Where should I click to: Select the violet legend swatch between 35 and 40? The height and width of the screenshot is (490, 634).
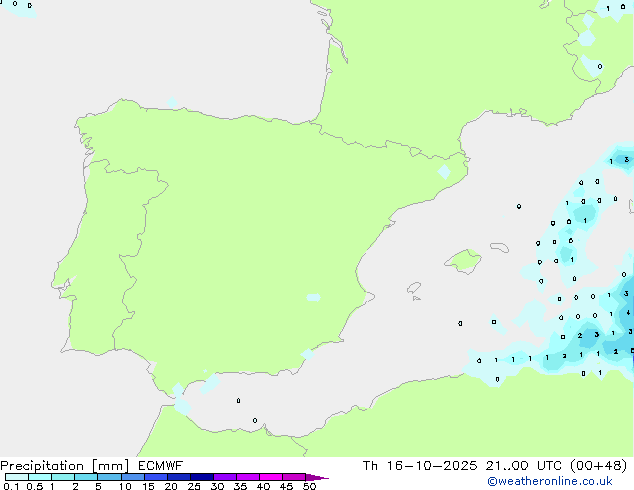248,477
